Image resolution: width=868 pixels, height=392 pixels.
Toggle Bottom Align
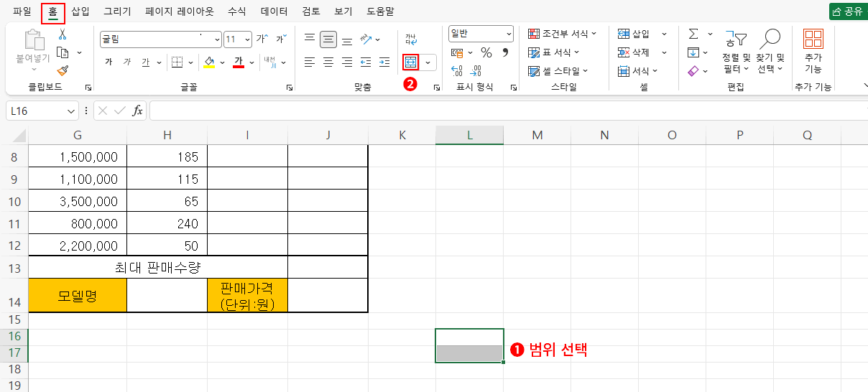click(347, 39)
